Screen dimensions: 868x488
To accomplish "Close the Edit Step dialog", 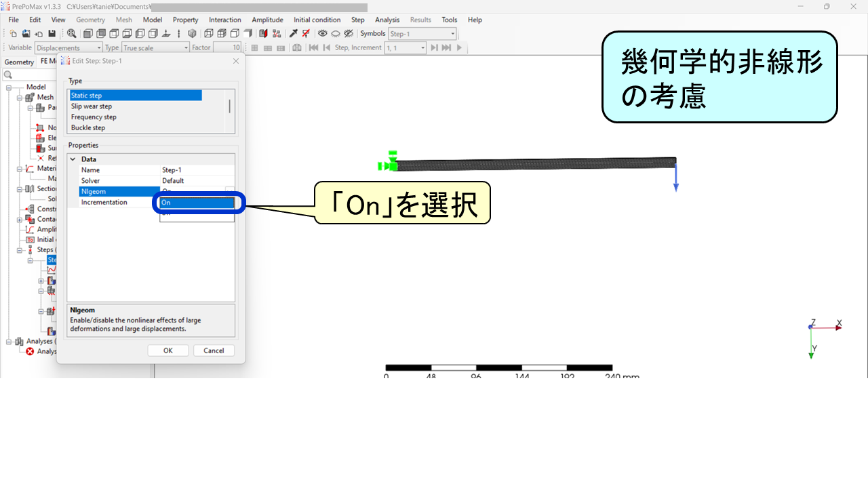I will click(x=235, y=61).
